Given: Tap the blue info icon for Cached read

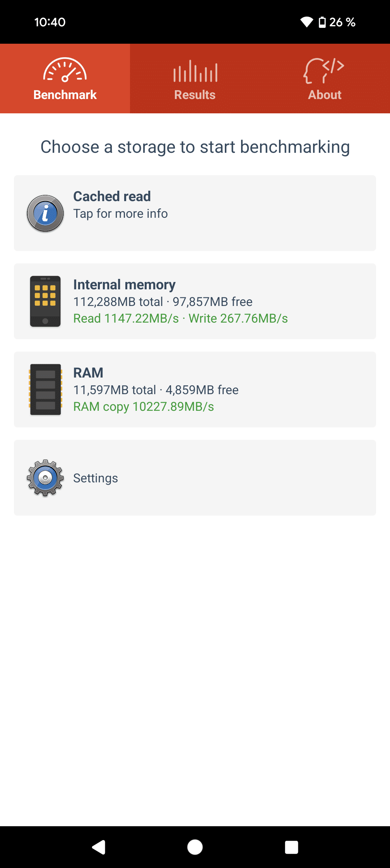Looking at the screenshot, I should pos(45,213).
